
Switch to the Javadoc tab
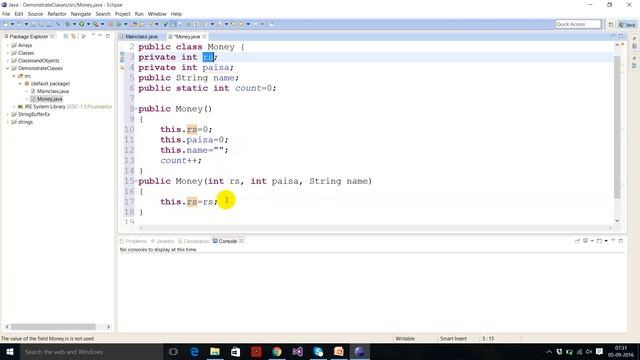point(163,241)
